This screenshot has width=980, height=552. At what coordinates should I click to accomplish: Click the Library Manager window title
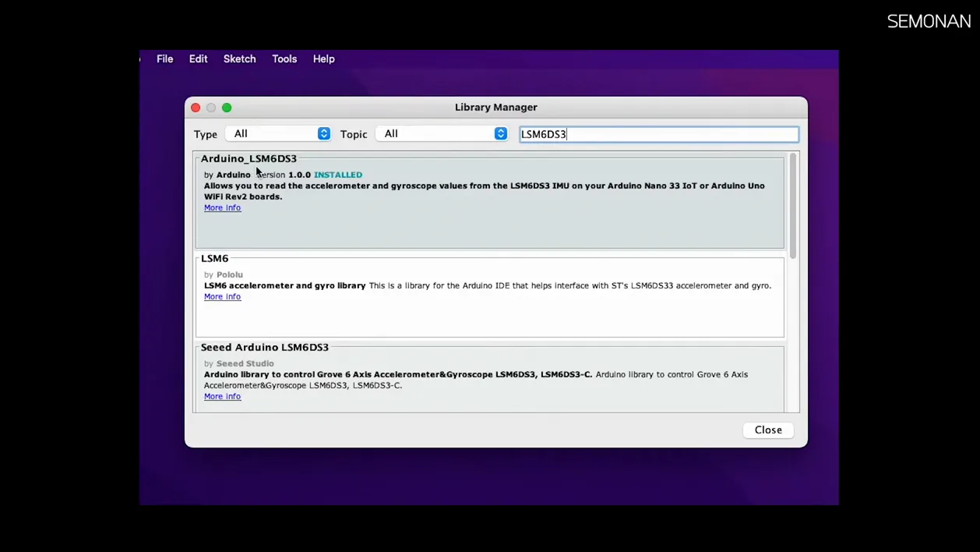pyautogui.click(x=496, y=108)
